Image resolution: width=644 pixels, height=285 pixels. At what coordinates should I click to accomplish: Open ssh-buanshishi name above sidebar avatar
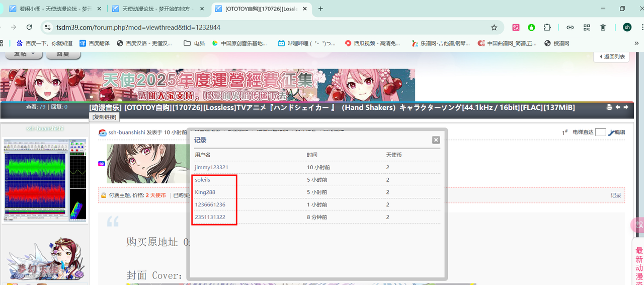[x=45, y=129]
